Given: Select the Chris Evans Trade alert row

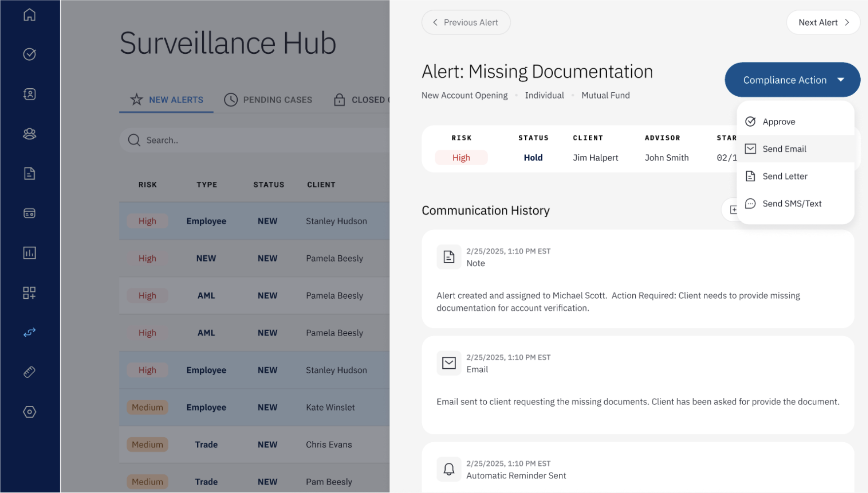Looking at the screenshot, I should [x=254, y=445].
